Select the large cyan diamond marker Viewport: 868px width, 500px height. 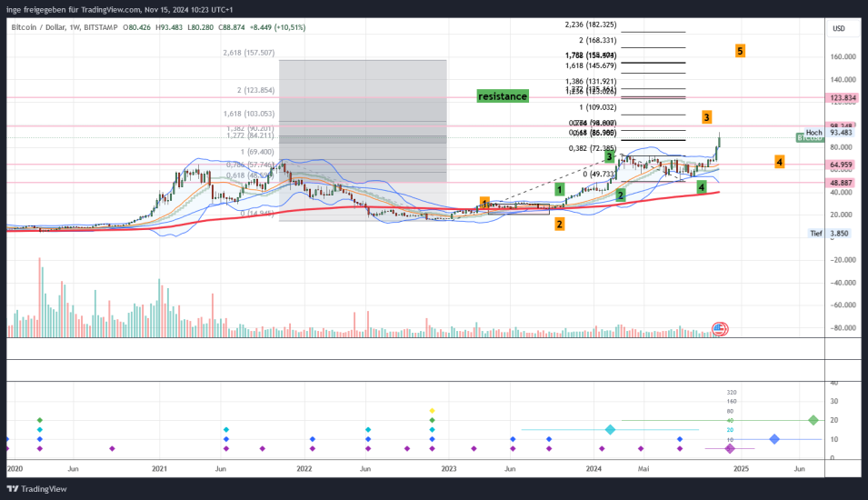(610, 429)
